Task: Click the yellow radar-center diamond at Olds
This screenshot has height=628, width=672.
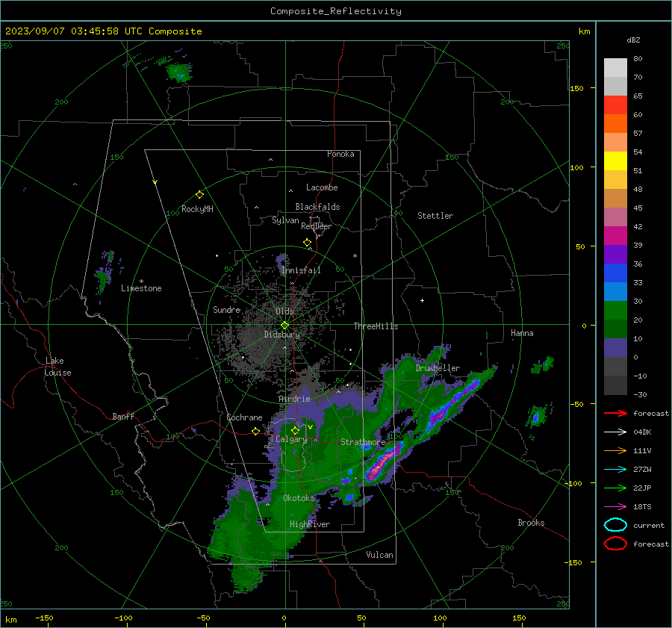Action: [x=284, y=326]
